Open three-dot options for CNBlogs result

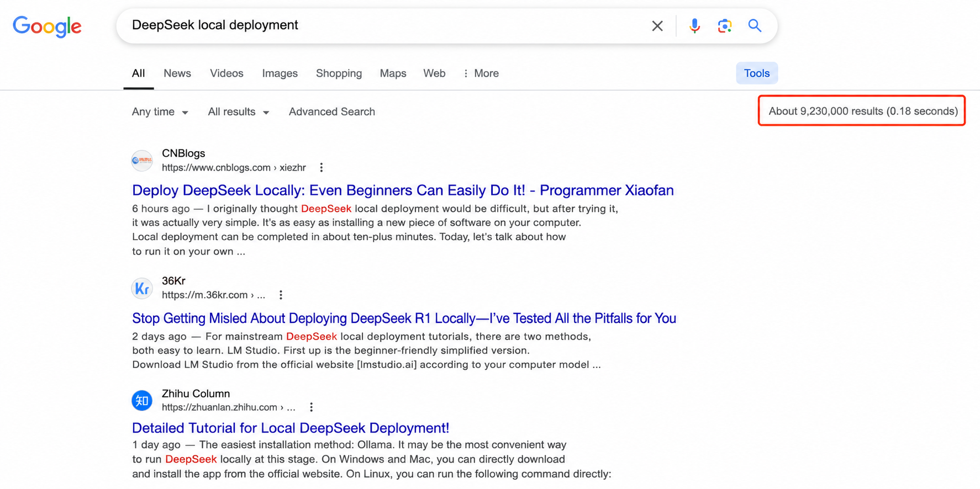point(321,167)
